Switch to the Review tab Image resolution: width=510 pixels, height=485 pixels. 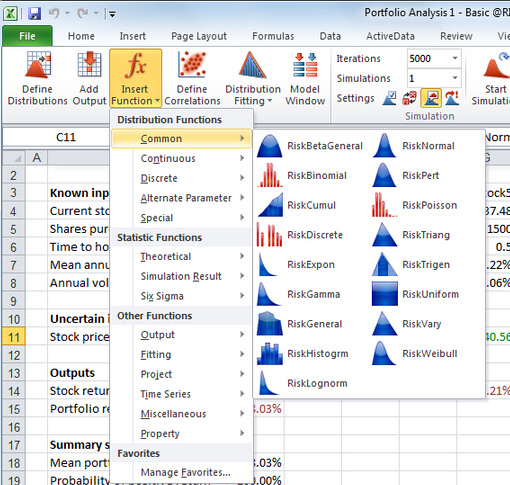click(x=456, y=36)
